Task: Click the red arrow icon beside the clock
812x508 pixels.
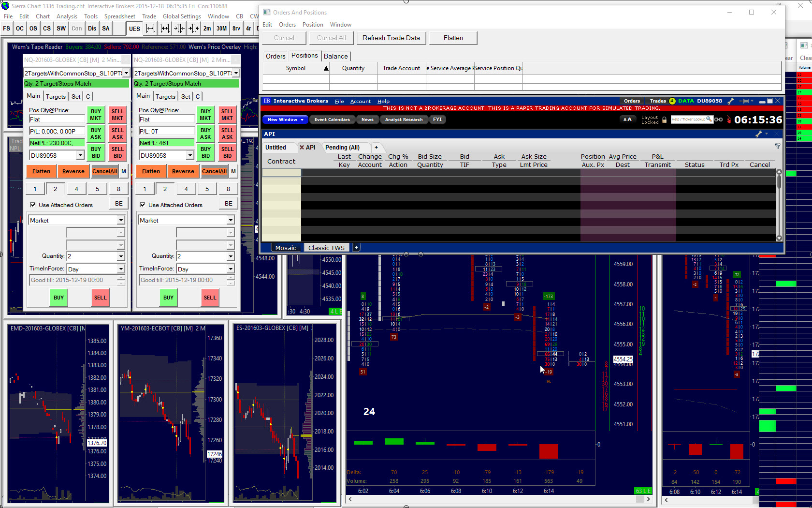Action: click(729, 120)
